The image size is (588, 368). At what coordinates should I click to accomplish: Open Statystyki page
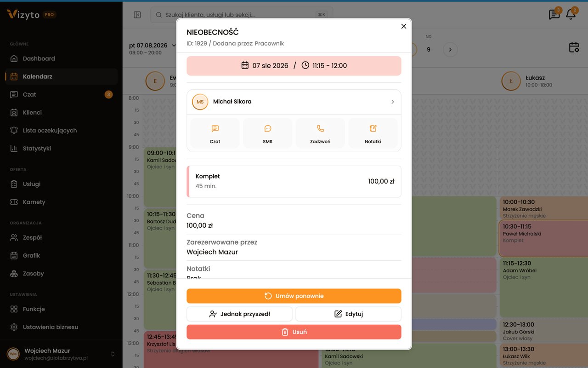pyautogui.click(x=61, y=148)
